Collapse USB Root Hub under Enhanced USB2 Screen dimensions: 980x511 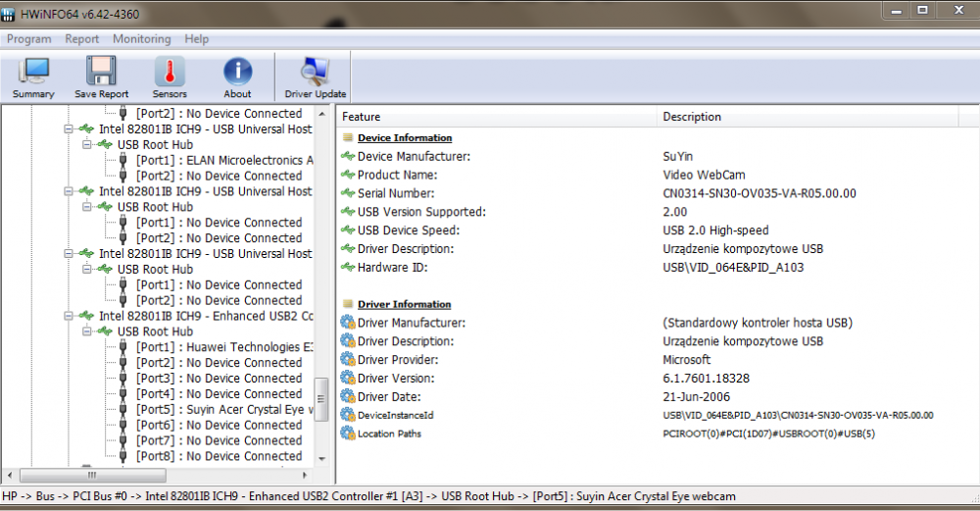(87, 332)
